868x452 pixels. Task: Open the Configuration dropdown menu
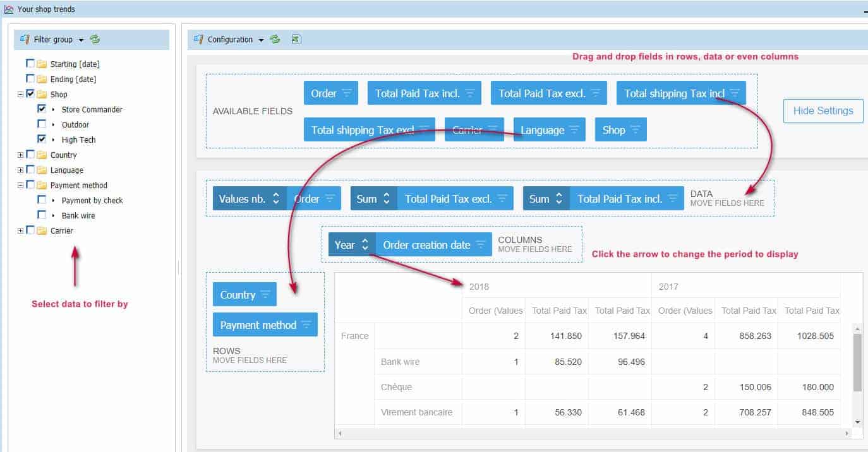[260, 40]
